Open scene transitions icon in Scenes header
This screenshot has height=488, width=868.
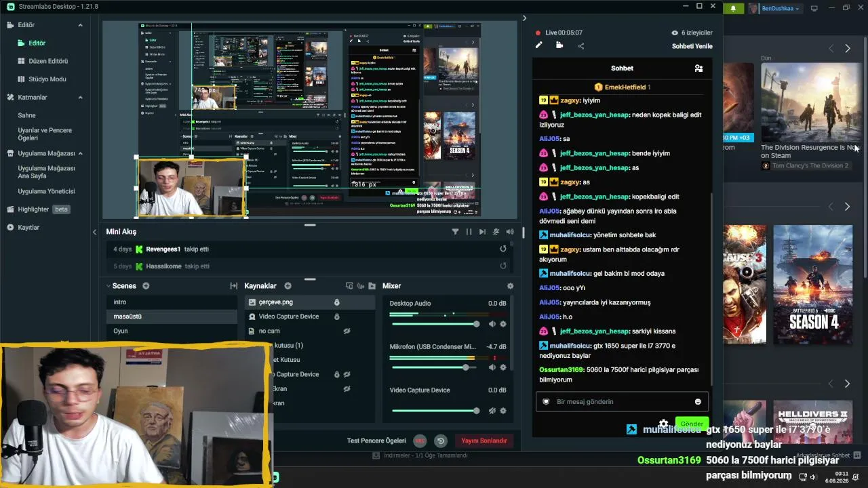(233, 286)
